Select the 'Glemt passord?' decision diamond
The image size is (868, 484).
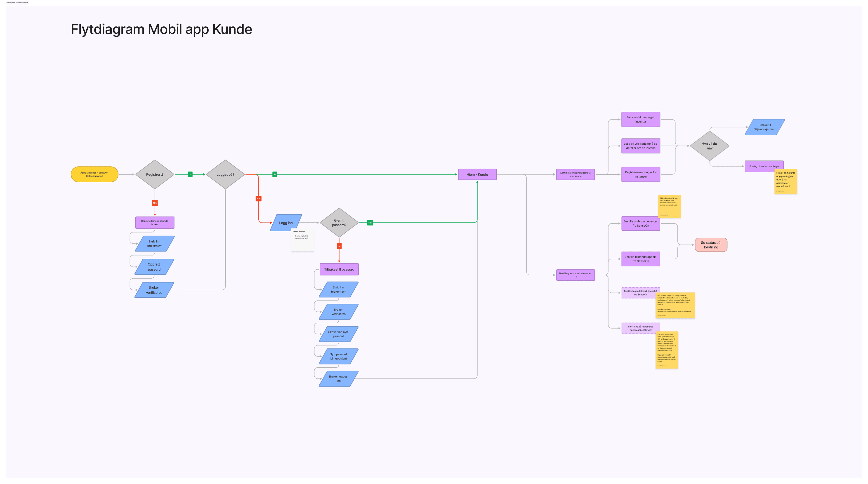(x=339, y=223)
